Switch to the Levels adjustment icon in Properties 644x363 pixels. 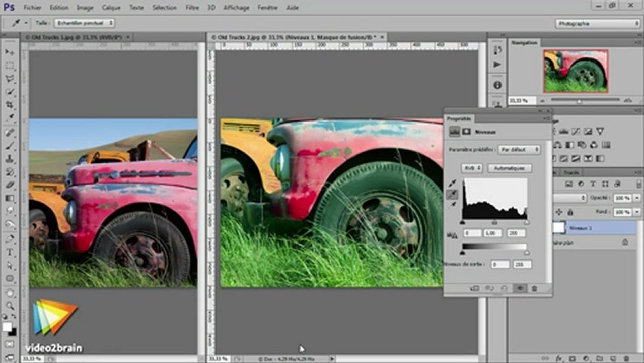(x=455, y=132)
